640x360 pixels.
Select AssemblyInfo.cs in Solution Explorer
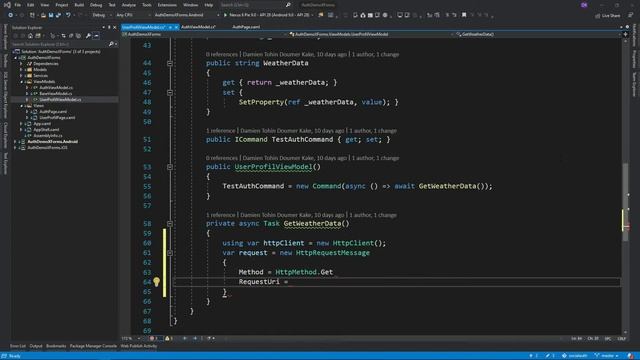pyautogui.click(x=48, y=136)
